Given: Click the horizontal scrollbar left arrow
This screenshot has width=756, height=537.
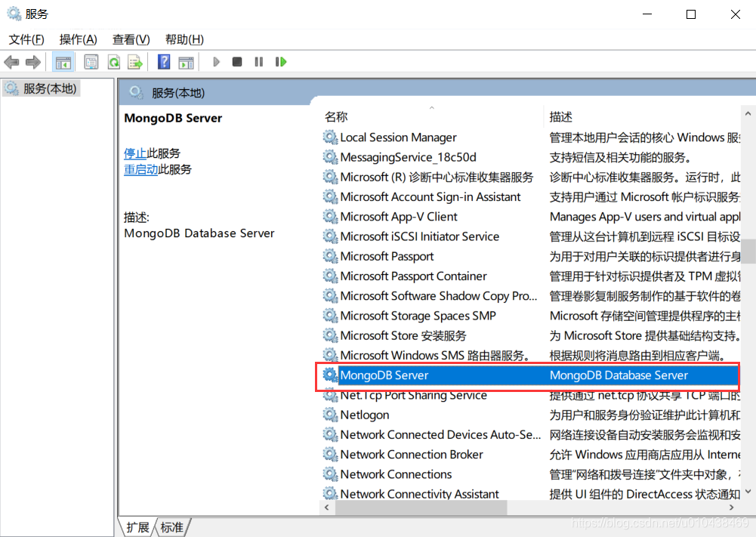Looking at the screenshot, I should tap(327, 508).
